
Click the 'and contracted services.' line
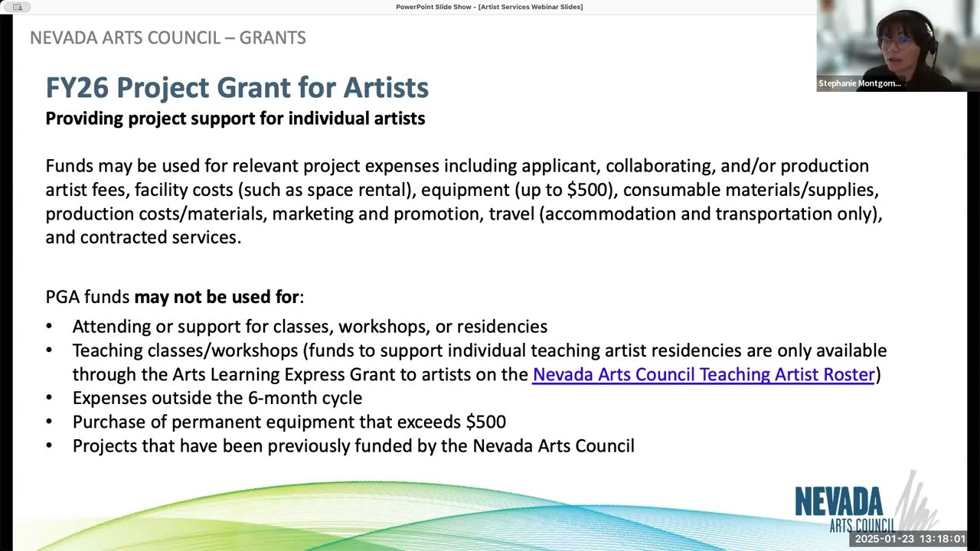click(143, 237)
